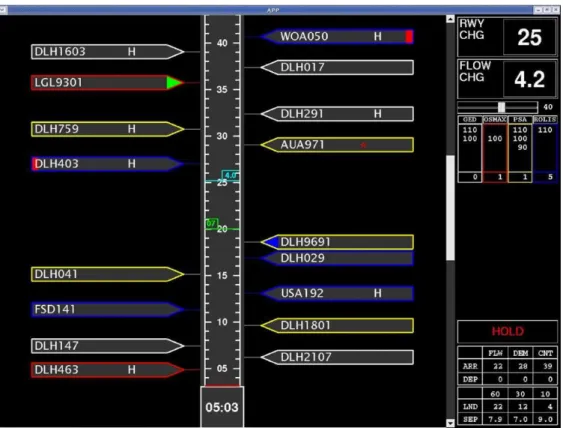Click the flow slider handle

(501, 107)
